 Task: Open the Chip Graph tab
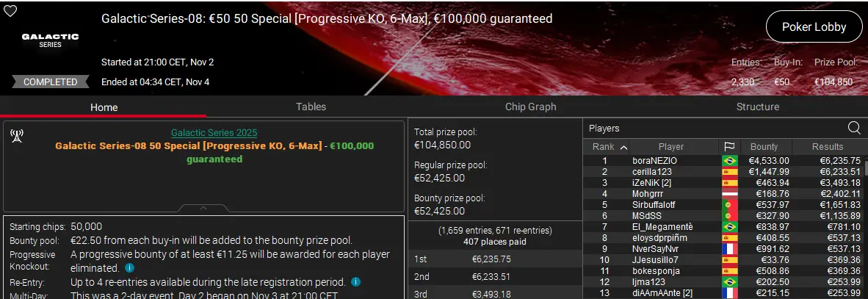pos(530,107)
